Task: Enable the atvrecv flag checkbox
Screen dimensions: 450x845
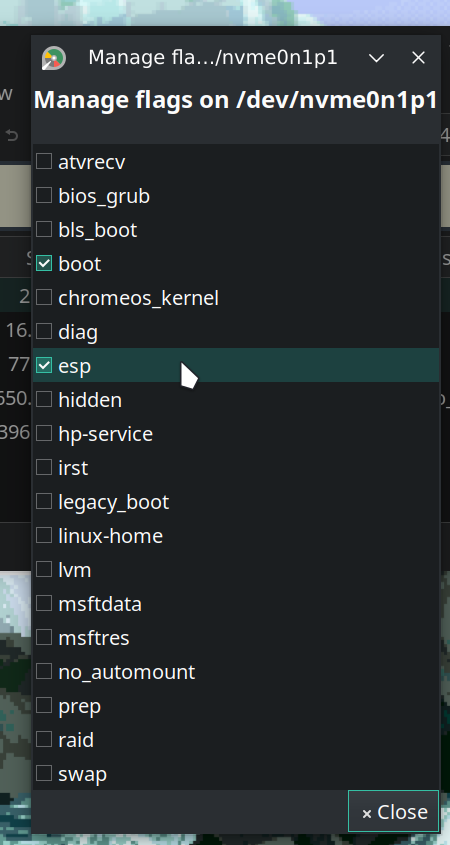Action: point(44,161)
